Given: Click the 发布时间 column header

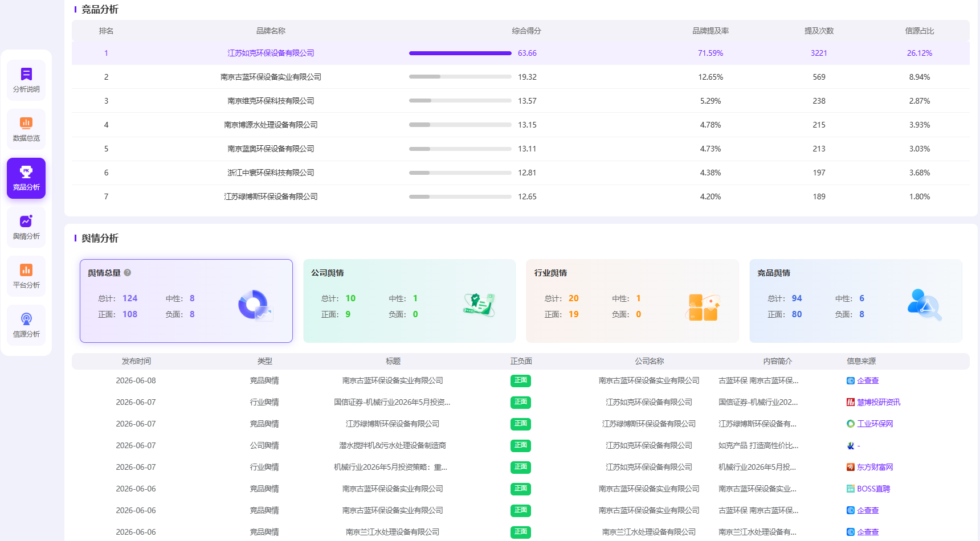Looking at the screenshot, I should [136, 361].
